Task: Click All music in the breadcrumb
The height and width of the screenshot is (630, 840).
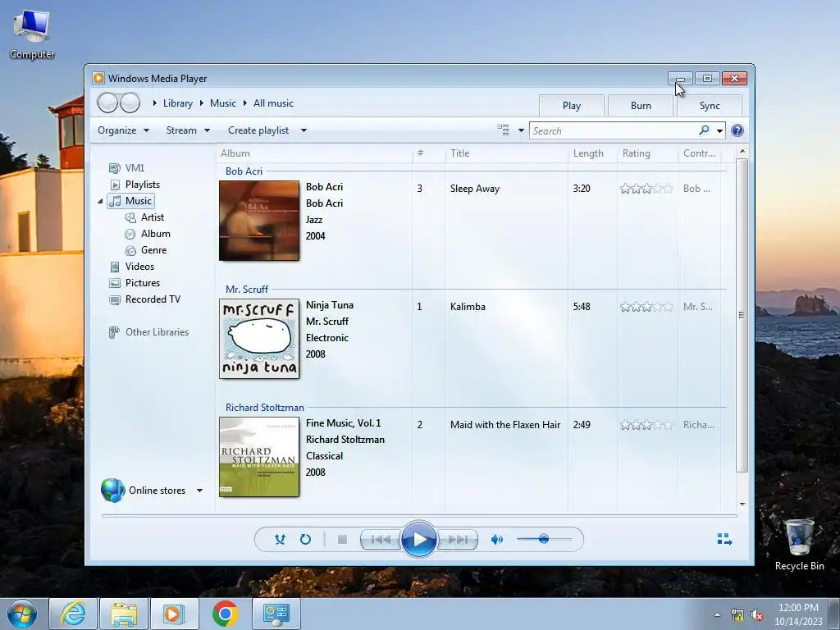Action: click(273, 103)
